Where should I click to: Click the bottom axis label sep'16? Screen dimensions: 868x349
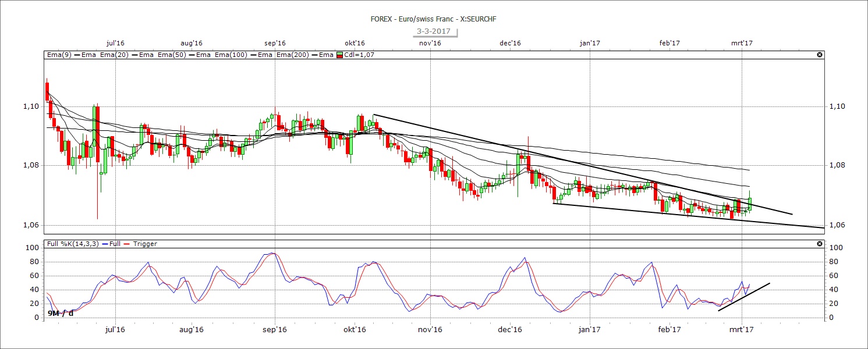click(x=275, y=329)
